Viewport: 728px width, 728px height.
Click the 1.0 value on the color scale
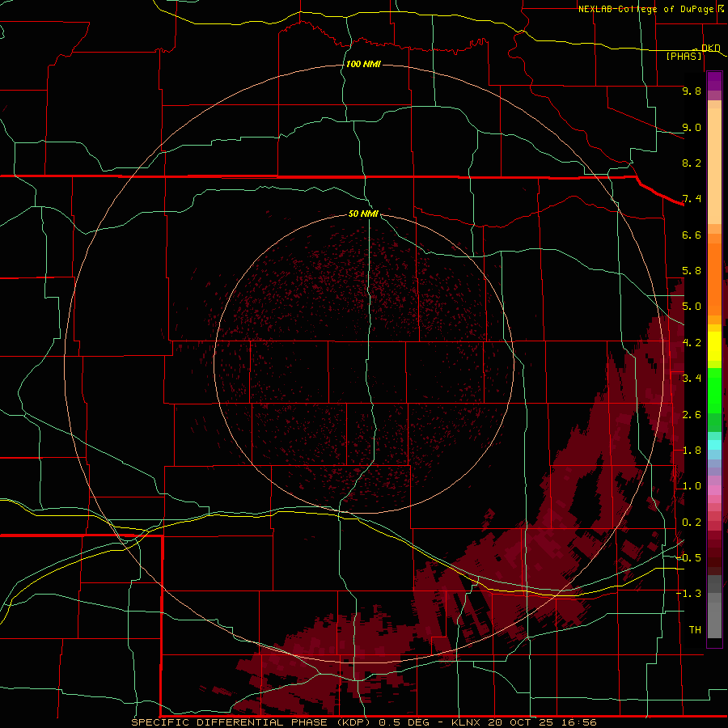coord(692,486)
